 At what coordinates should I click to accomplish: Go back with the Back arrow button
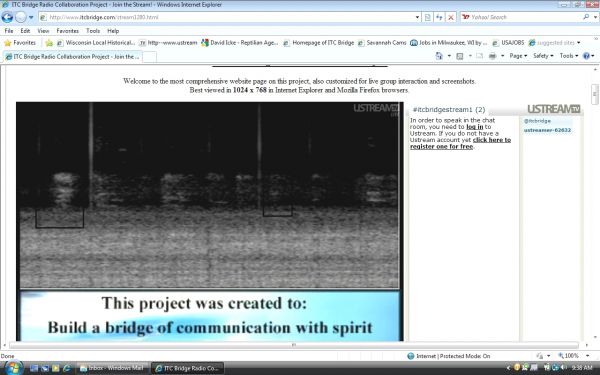[x=7, y=17]
